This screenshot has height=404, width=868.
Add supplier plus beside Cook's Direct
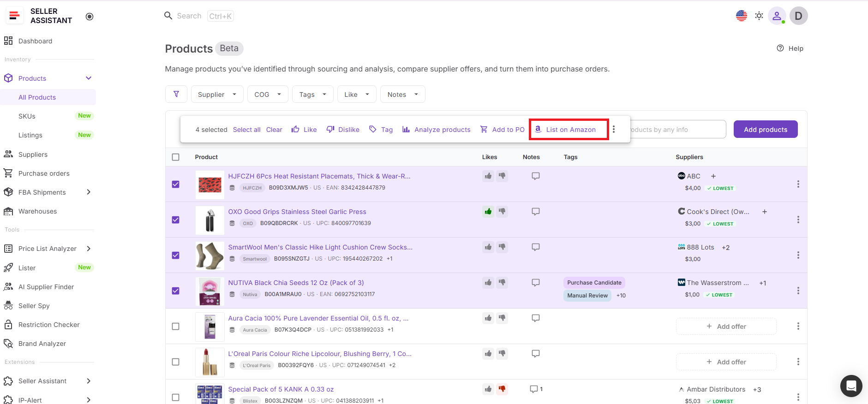[765, 212]
